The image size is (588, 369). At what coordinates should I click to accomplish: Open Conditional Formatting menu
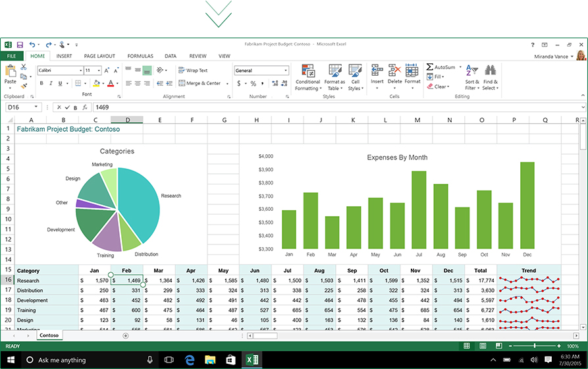pos(308,77)
